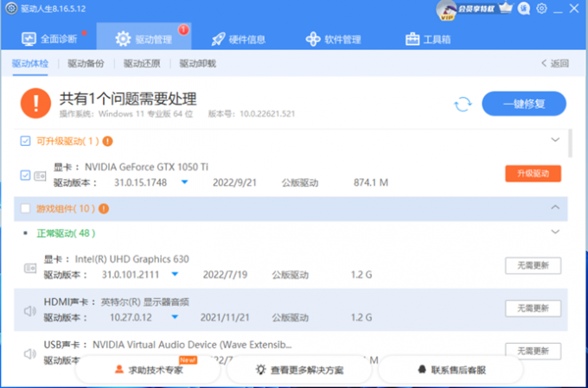
Task: Open the complaint feedback bubble icon
Action: pyautogui.click(x=524, y=9)
